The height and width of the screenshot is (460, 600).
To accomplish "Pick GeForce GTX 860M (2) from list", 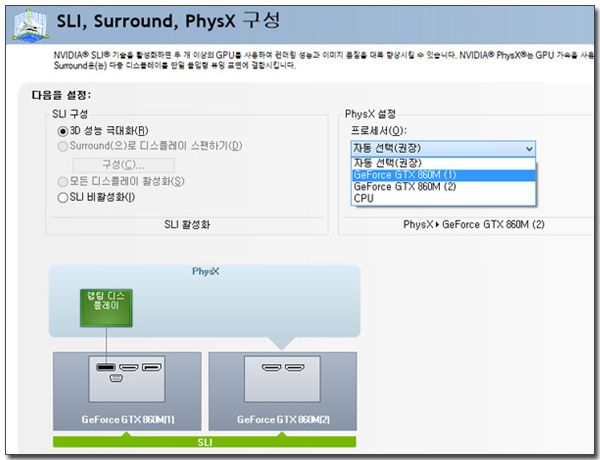I will (x=443, y=187).
